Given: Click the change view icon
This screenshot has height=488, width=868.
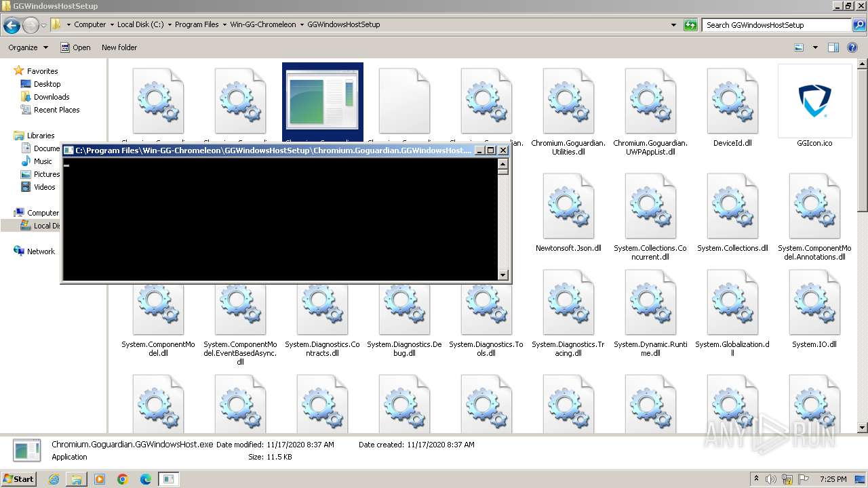Looking at the screenshot, I should click(799, 47).
